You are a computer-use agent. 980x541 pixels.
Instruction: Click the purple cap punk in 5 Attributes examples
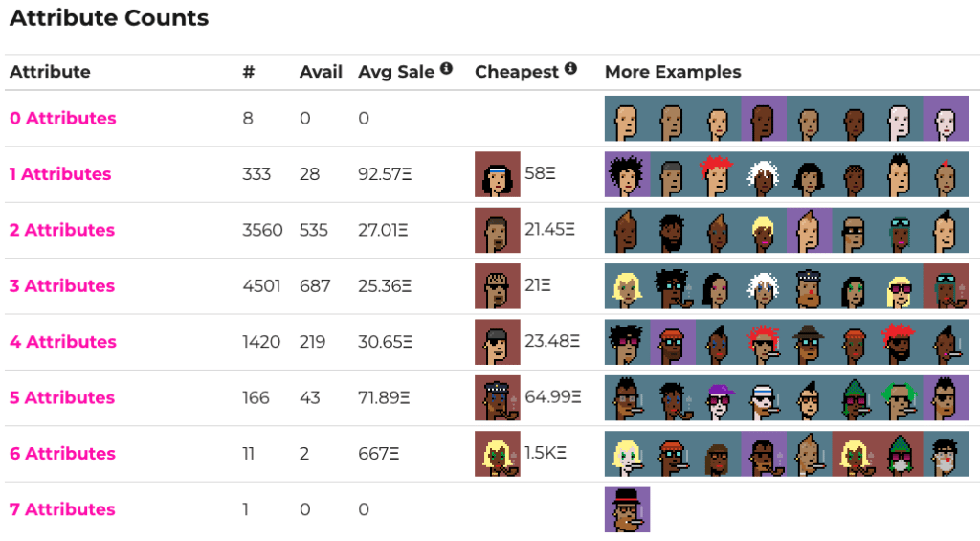[x=718, y=397]
